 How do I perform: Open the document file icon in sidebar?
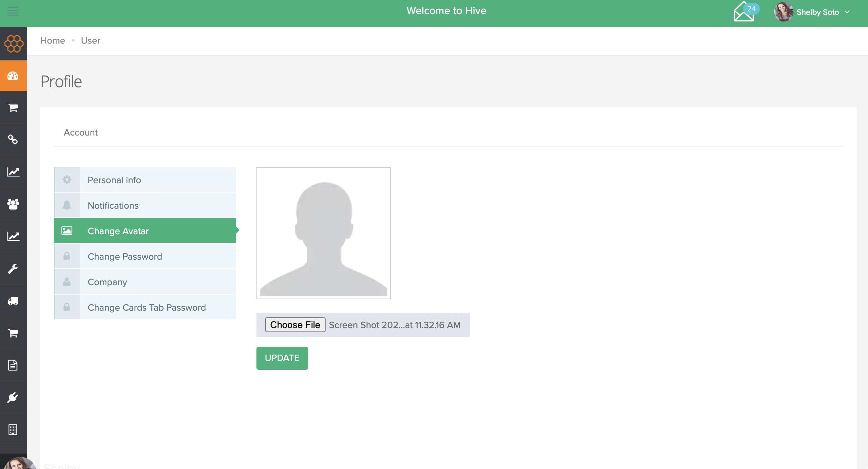[13, 365]
